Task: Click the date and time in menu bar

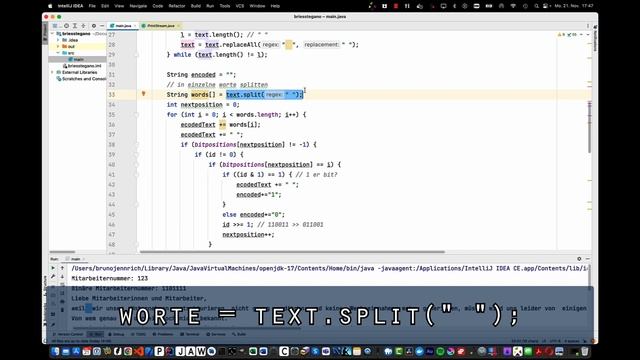Action: 574,6
